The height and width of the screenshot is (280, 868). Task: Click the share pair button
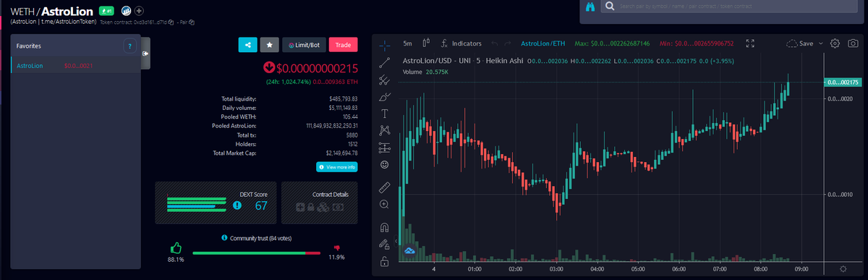(x=247, y=45)
